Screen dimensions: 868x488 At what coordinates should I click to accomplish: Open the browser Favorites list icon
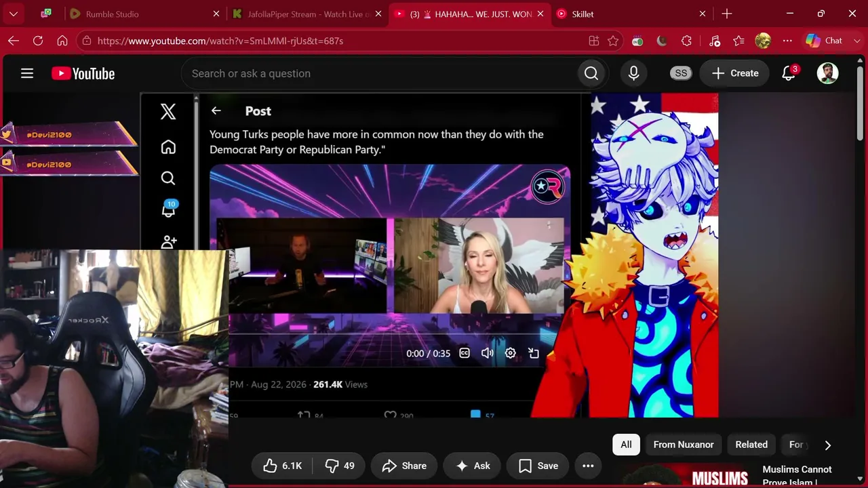(738, 41)
